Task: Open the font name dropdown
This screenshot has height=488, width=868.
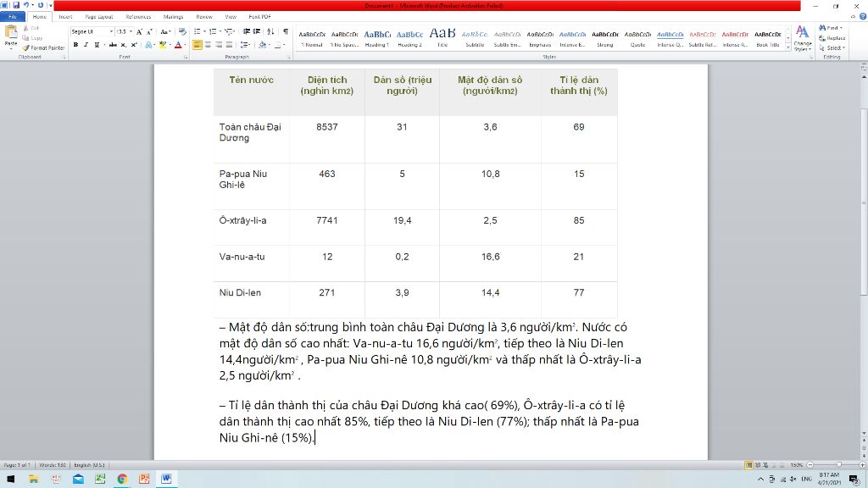Action: click(111, 32)
